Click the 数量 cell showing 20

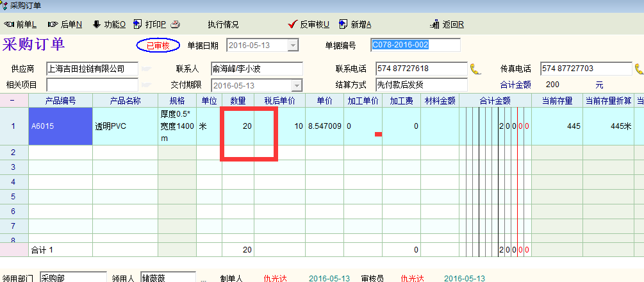pyautogui.click(x=238, y=126)
